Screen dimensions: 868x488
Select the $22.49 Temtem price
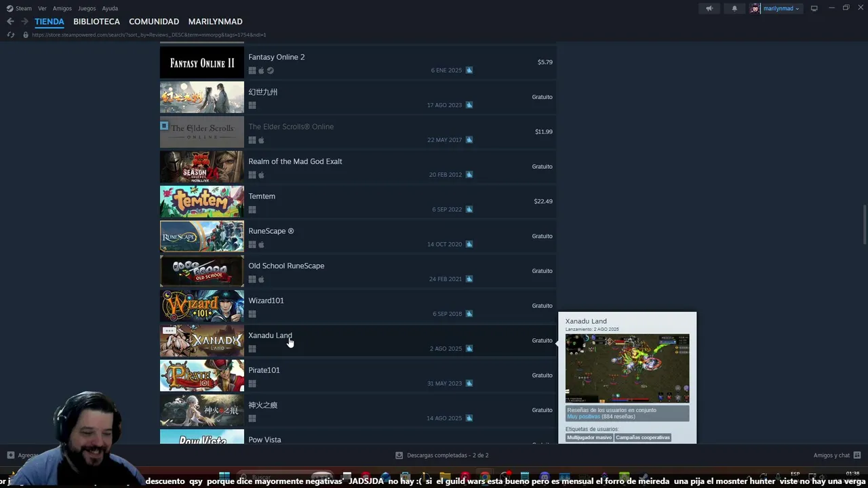point(543,201)
